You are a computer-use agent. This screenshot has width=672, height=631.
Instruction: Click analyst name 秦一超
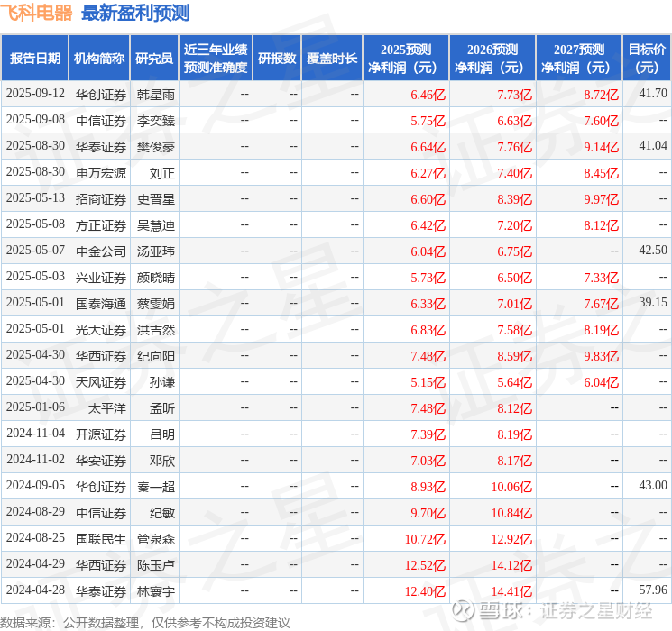coord(155,487)
